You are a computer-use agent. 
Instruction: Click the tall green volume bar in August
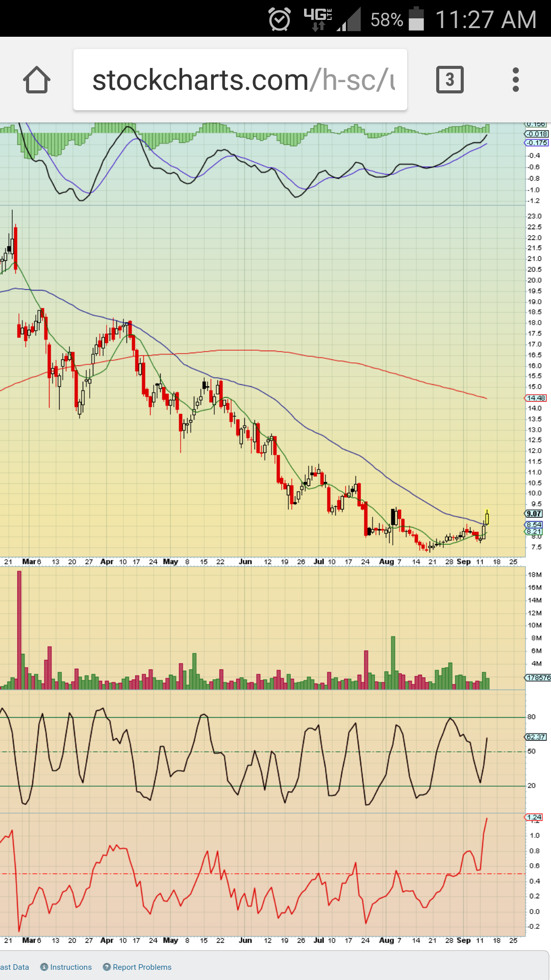pos(393,663)
